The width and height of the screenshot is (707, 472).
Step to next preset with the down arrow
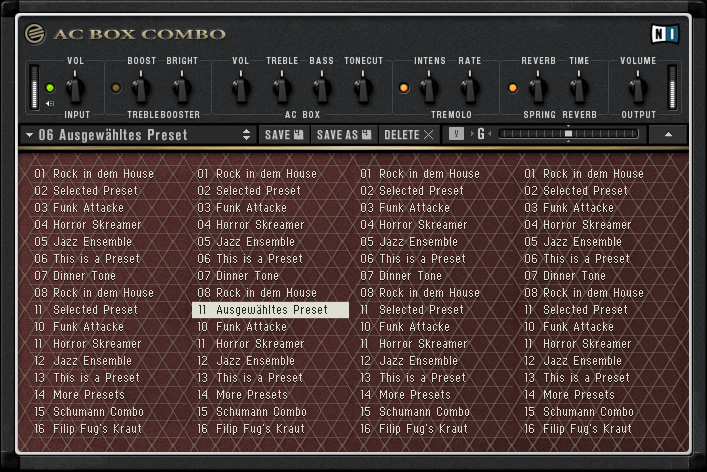(x=246, y=138)
